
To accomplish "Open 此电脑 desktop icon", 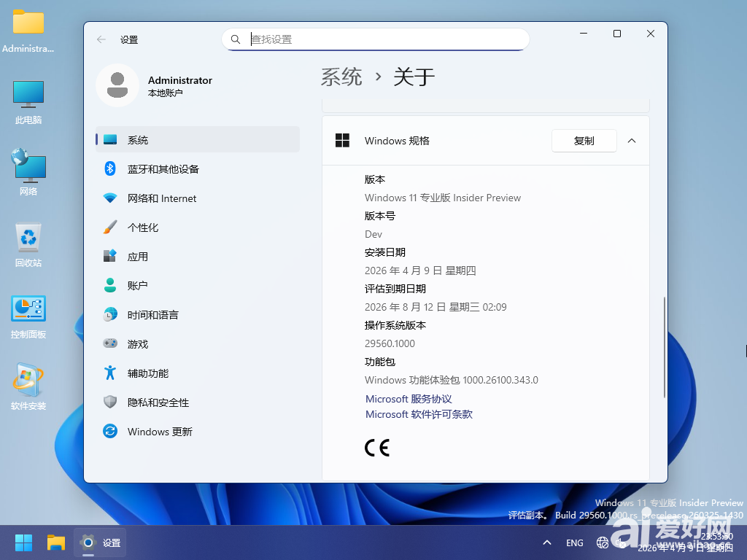I will pos(28,102).
